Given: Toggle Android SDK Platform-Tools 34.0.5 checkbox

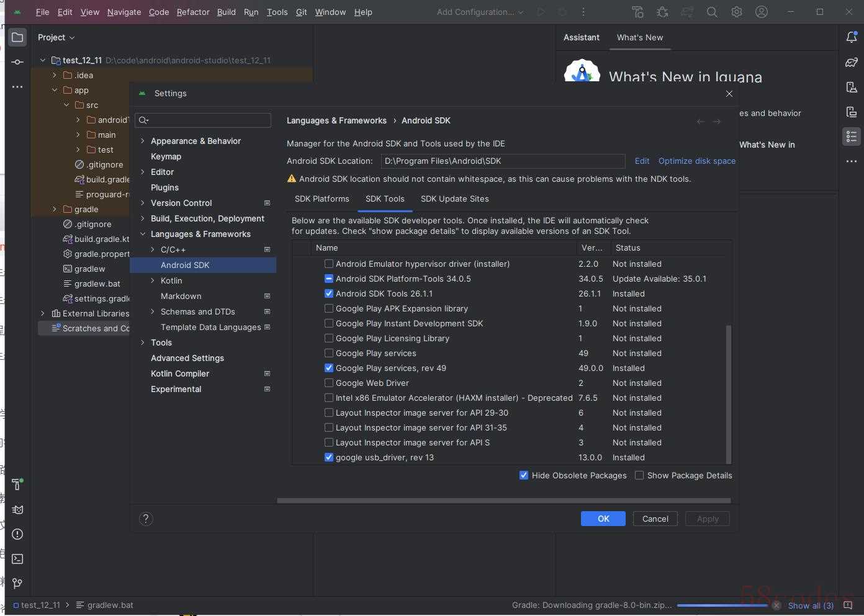Looking at the screenshot, I should click(x=329, y=279).
